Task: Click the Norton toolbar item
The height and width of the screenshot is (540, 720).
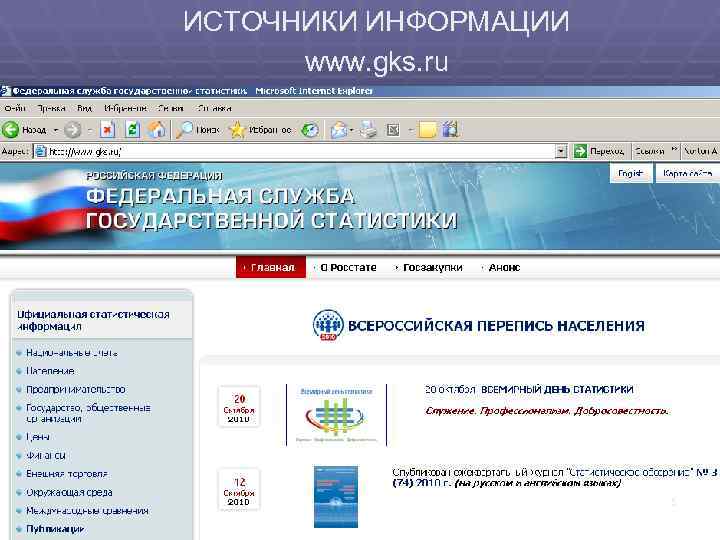Action: coord(701,151)
